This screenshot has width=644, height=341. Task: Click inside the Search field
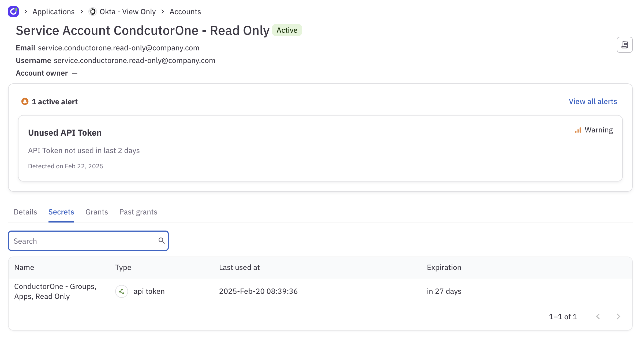coord(80,240)
